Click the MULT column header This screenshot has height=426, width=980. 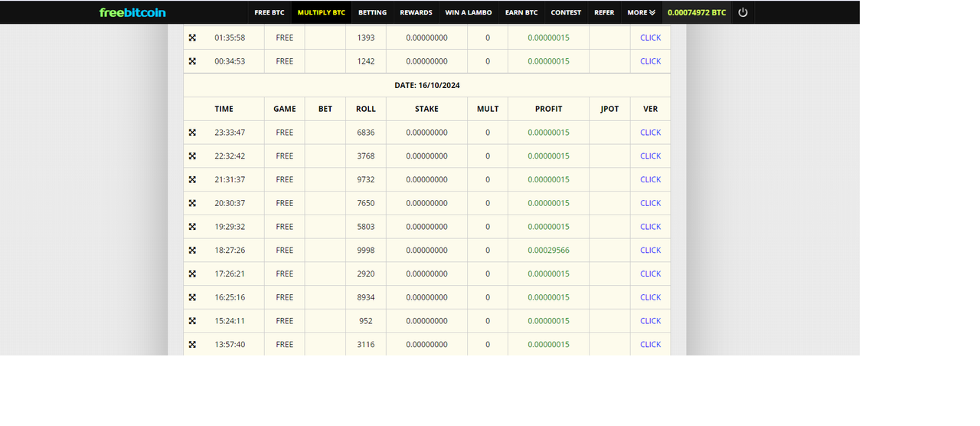pyautogui.click(x=488, y=109)
